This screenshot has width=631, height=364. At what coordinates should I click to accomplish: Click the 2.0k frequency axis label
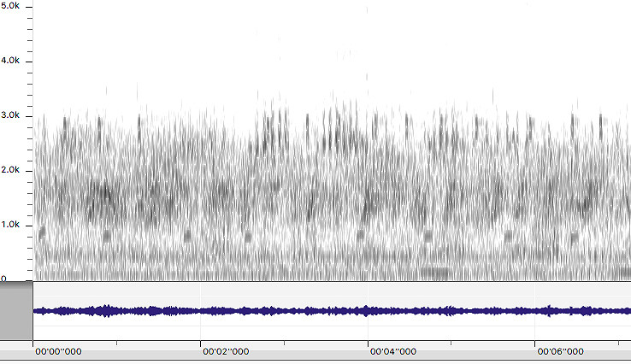(x=15, y=170)
